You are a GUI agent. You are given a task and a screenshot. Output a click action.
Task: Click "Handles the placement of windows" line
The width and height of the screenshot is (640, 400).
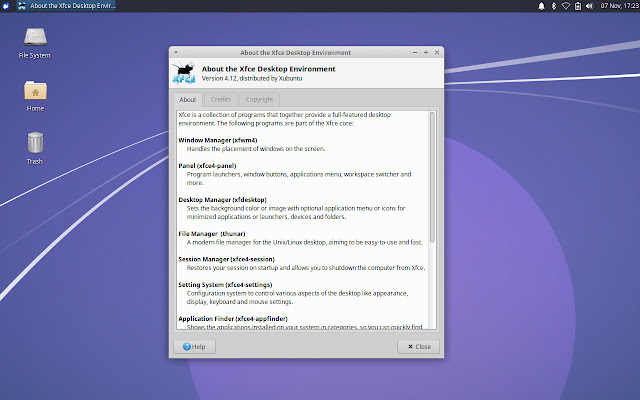pos(256,149)
